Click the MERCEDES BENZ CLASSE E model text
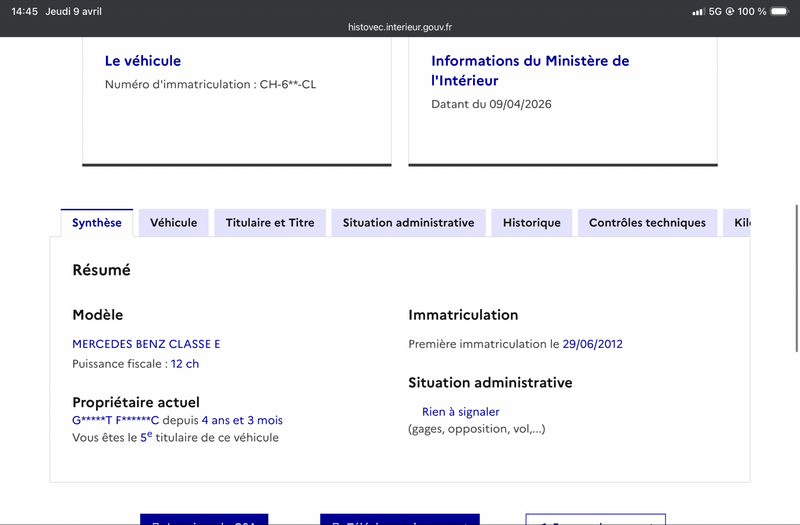Screen dimensions: 800x525 click(146, 344)
